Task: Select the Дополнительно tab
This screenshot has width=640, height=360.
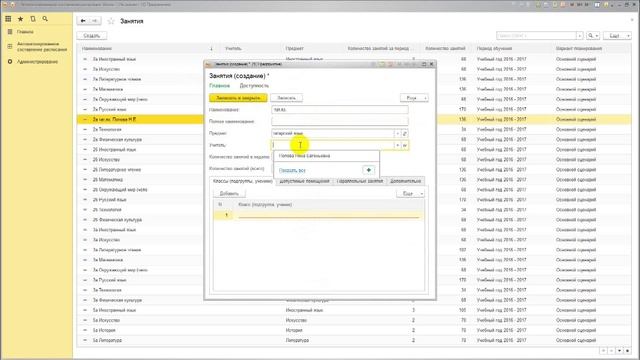Action: pos(405,181)
